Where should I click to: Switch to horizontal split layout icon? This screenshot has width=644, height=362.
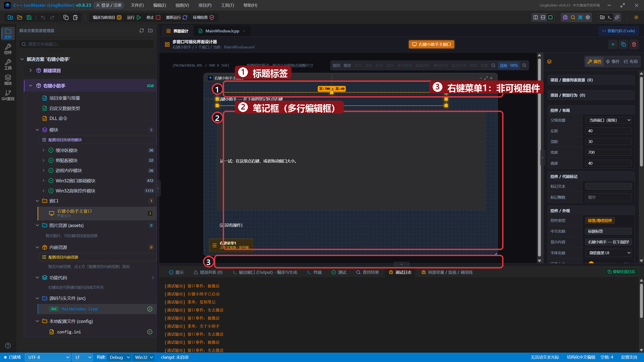(x=543, y=17)
